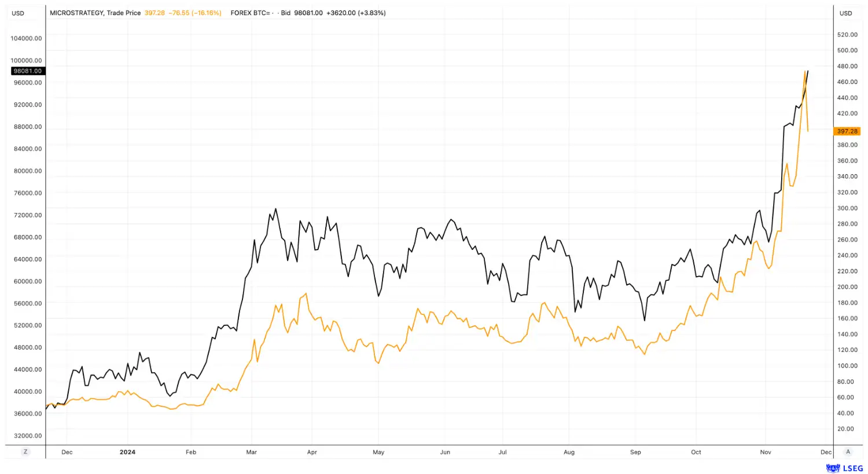Click the "2024" year label on the time axis
The image size is (868, 474).
coord(127,452)
